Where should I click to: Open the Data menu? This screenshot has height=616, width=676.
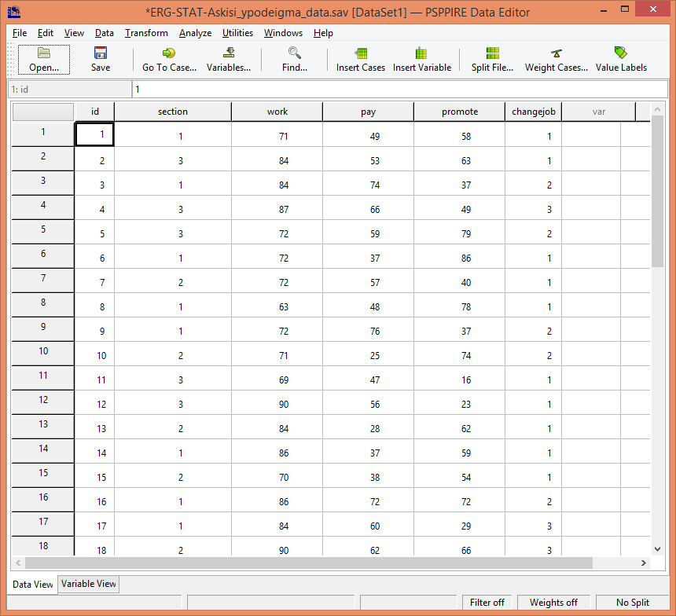105,33
